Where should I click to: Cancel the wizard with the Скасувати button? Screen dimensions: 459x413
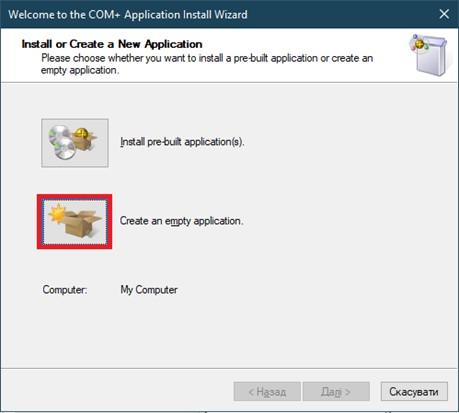coord(414,392)
